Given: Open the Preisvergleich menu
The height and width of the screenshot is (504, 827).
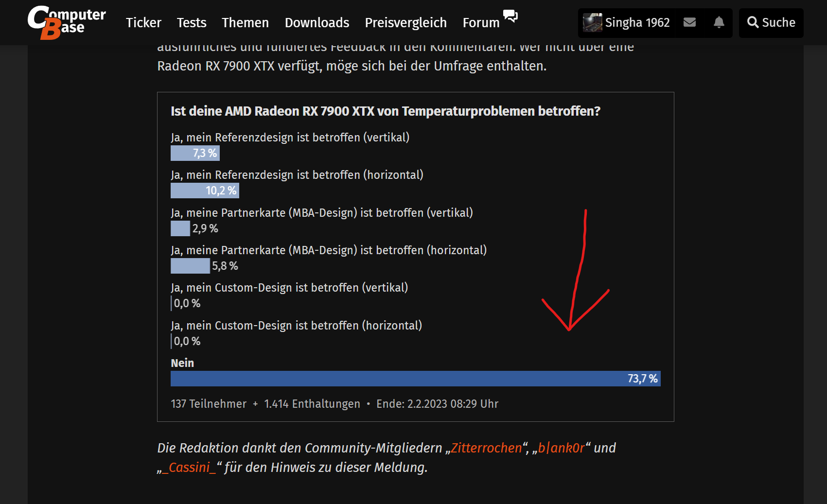Looking at the screenshot, I should tap(406, 23).
